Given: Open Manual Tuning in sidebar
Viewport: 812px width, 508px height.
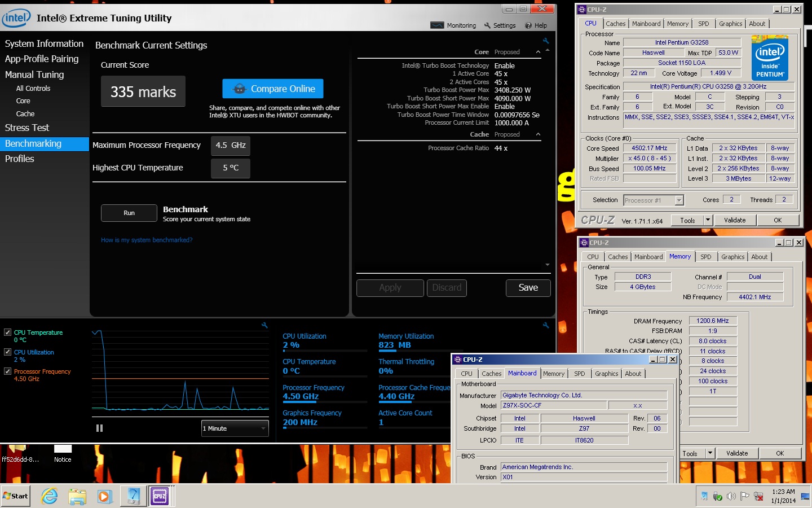Looking at the screenshot, I should pyautogui.click(x=34, y=75).
